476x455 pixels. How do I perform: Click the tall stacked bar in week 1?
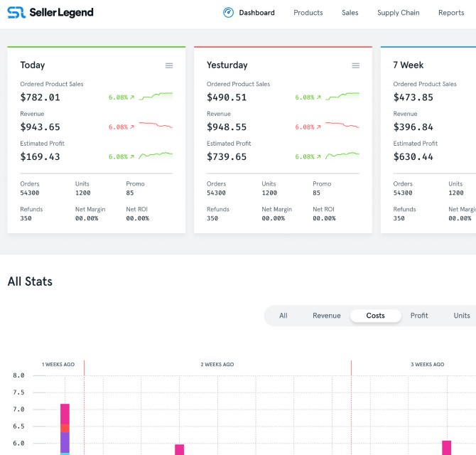coord(65,428)
